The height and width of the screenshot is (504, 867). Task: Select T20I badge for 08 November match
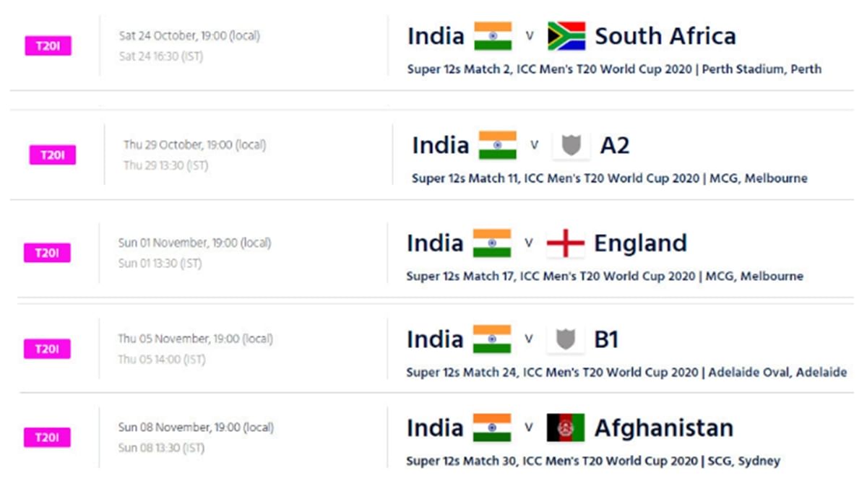click(48, 438)
